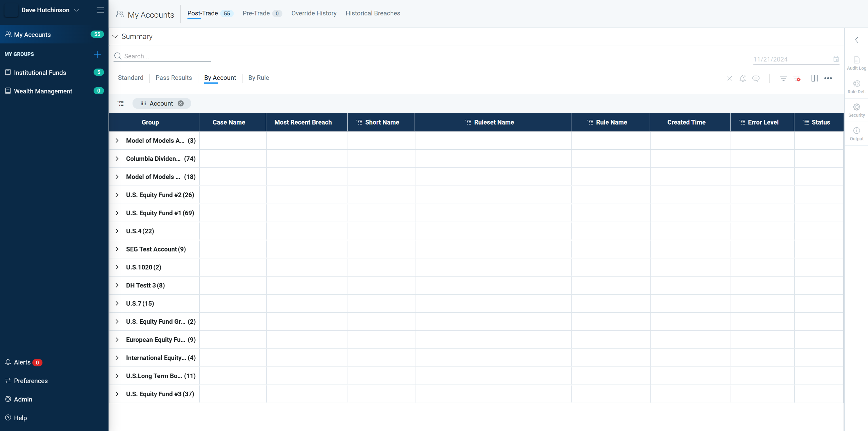Expand the Columbia Dividend group row
Viewport: 868px width, 431px height.
click(x=117, y=159)
